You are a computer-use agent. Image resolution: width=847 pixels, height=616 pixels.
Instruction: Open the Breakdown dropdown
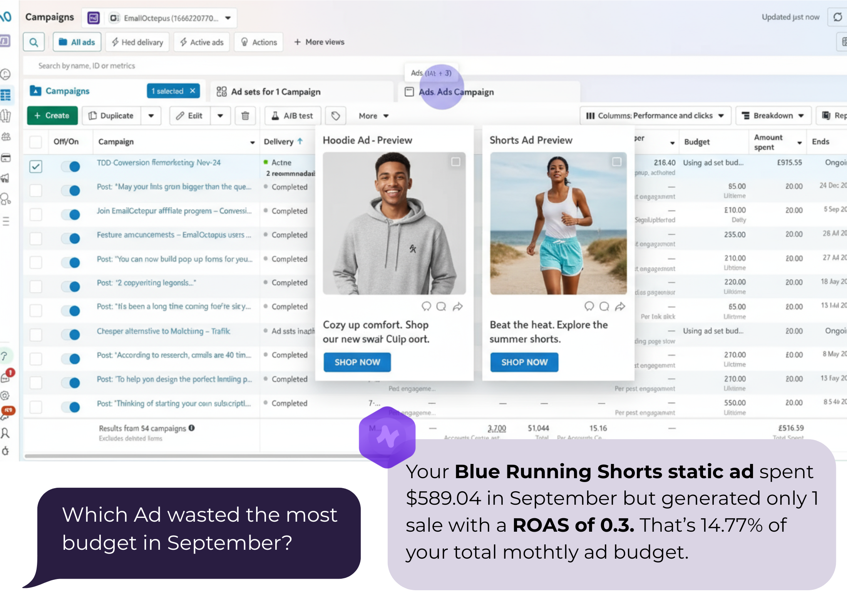coord(773,115)
